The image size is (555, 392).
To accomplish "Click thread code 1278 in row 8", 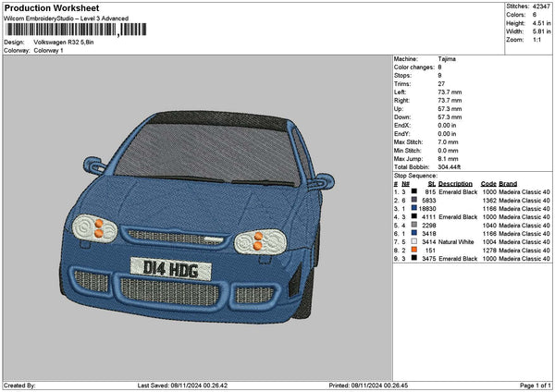I will pyautogui.click(x=489, y=251).
